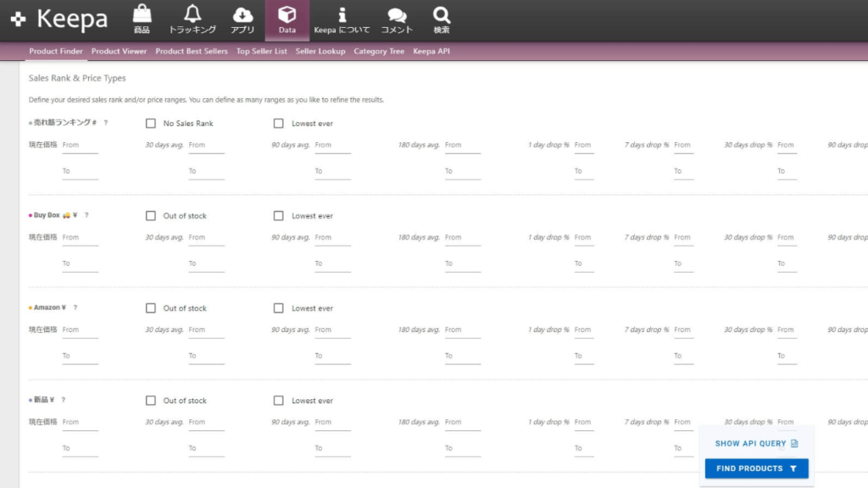Open the Product Best Sellers tab
Viewport: 868px width, 488px height.
(192, 51)
